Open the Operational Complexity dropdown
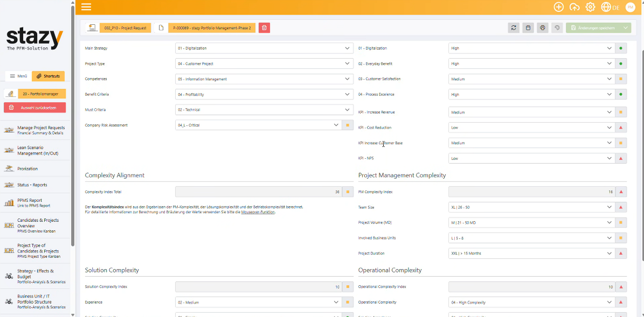This screenshot has height=317, width=644. coord(531,302)
